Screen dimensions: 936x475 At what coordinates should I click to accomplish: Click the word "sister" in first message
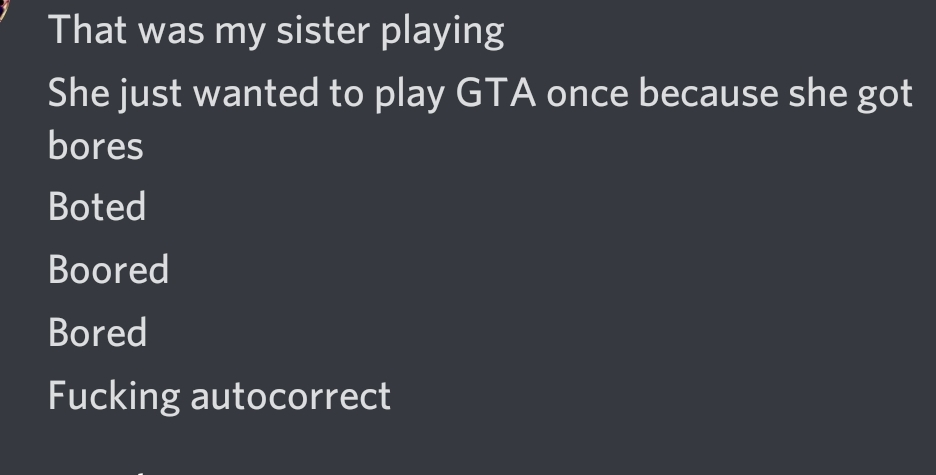[x=323, y=30]
